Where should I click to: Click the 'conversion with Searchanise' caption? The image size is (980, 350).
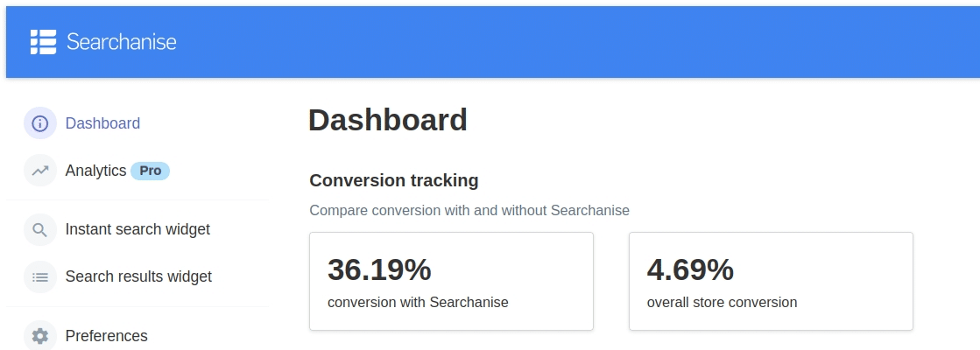point(418,303)
